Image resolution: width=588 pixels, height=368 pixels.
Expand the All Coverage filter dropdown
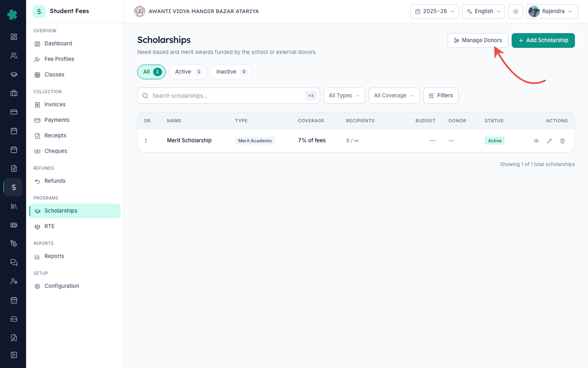[394, 96]
